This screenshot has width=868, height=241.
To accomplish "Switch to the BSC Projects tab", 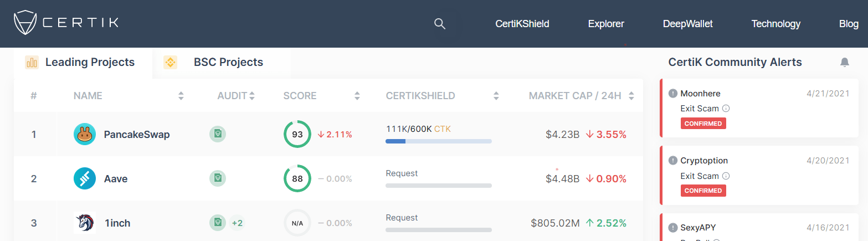I will (228, 62).
